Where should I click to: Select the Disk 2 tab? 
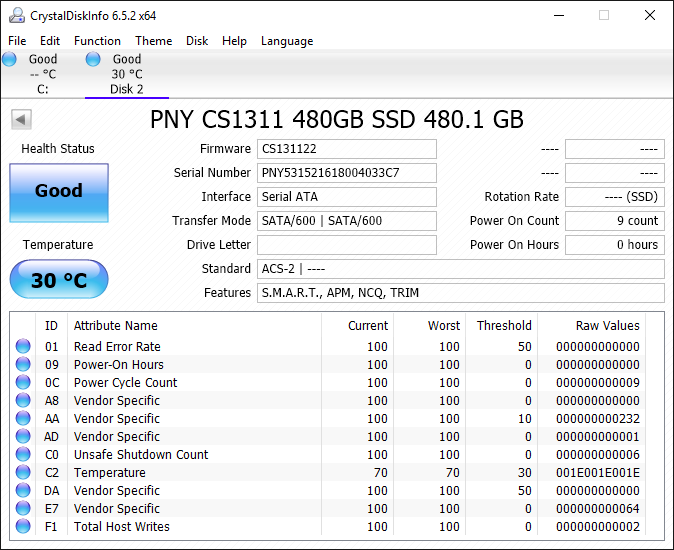(x=127, y=88)
